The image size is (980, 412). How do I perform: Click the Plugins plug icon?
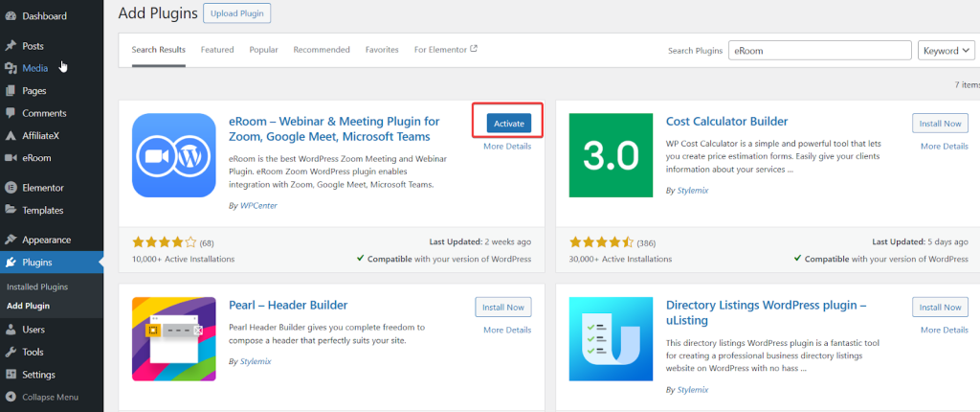pyautogui.click(x=11, y=263)
